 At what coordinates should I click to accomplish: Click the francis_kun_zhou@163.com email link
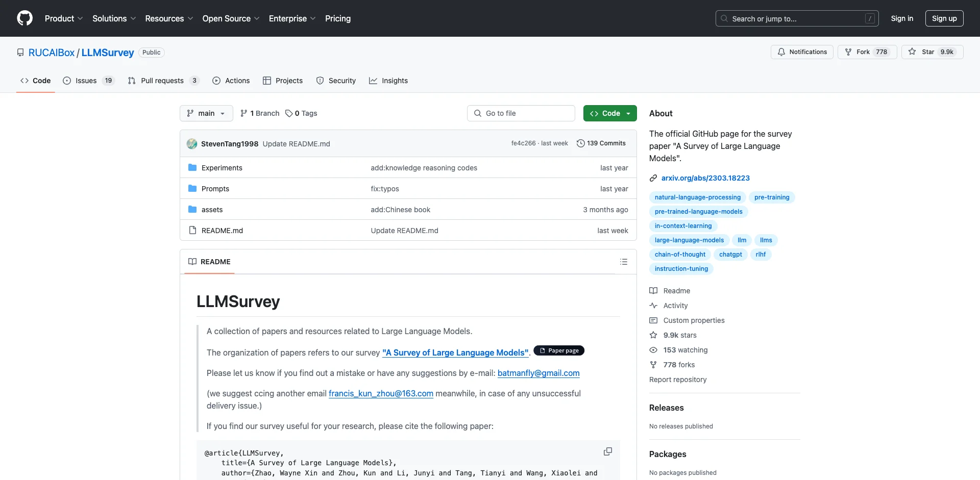[381, 393]
